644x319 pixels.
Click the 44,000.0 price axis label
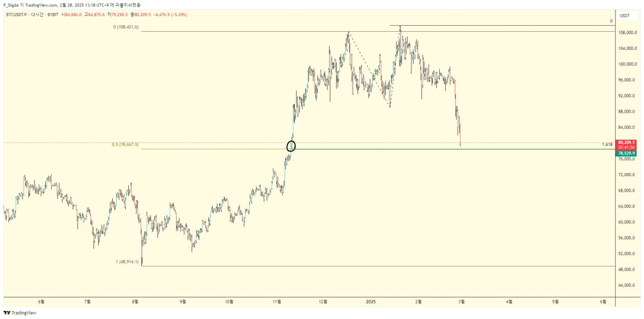627,285
